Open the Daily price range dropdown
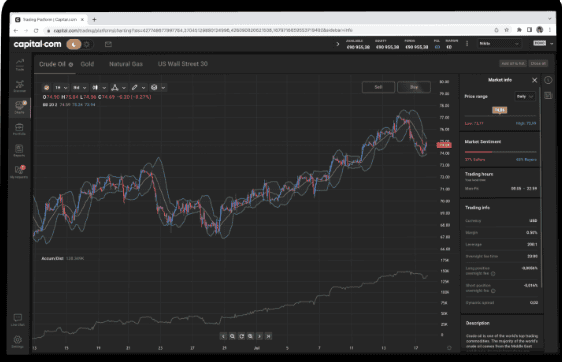 tap(525, 96)
